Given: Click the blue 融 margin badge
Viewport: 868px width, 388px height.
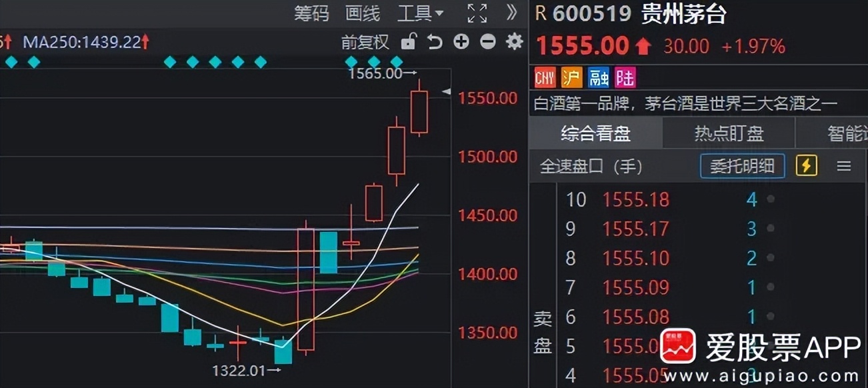Looking at the screenshot, I should 598,78.
